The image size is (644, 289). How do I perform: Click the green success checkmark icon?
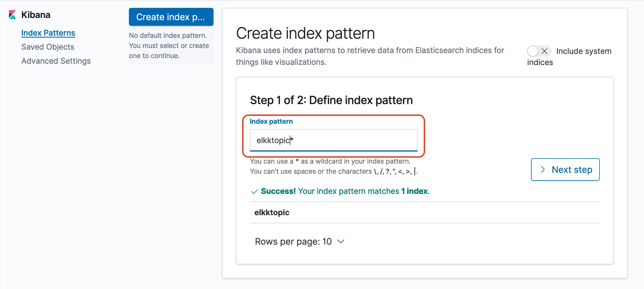(254, 192)
